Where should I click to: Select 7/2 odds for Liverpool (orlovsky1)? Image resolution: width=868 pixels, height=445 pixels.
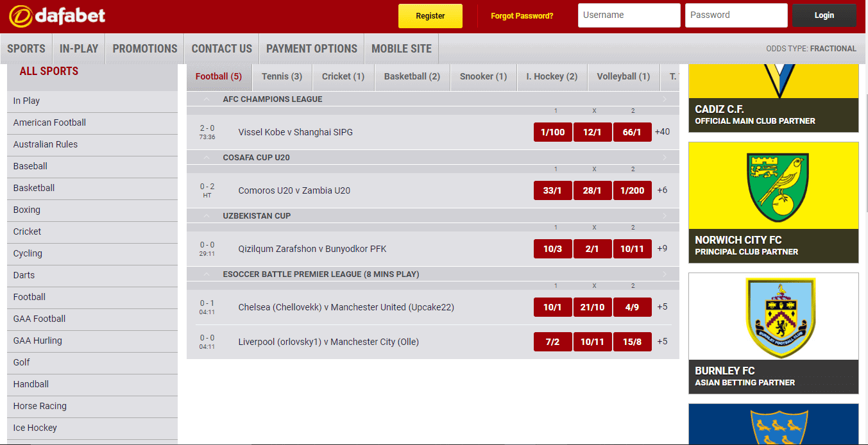pos(553,342)
